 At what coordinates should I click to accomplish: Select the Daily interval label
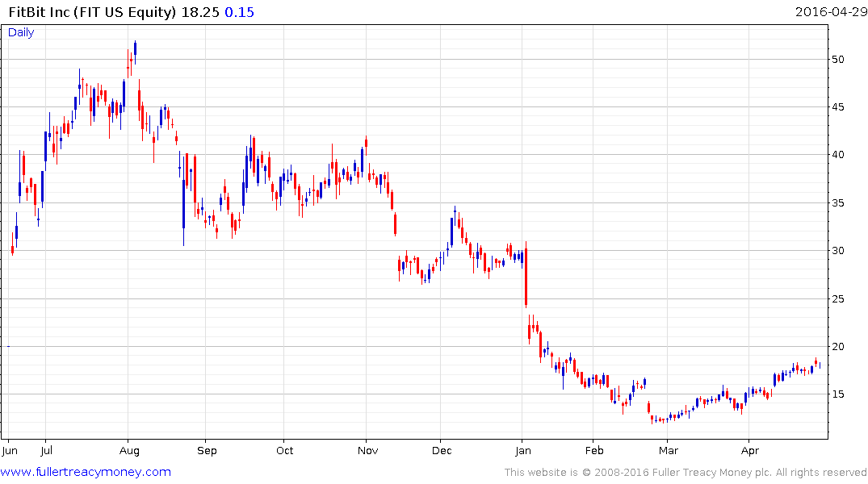pyautogui.click(x=21, y=32)
